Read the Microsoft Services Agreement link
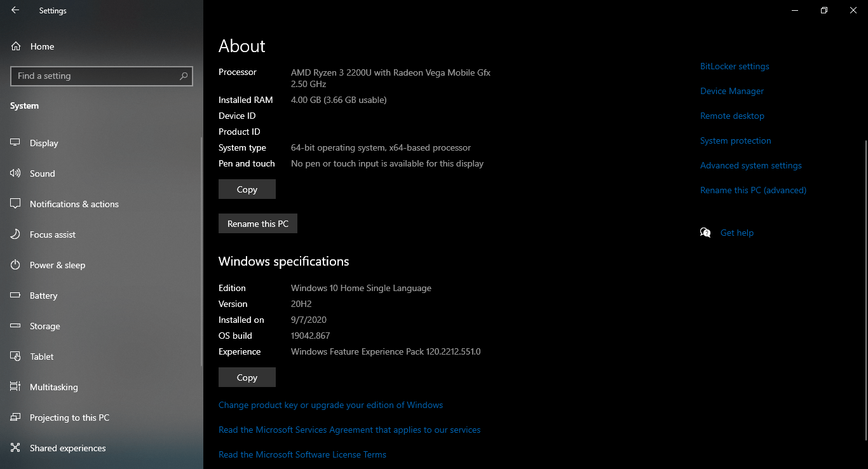This screenshot has width=868, height=469. click(x=349, y=430)
